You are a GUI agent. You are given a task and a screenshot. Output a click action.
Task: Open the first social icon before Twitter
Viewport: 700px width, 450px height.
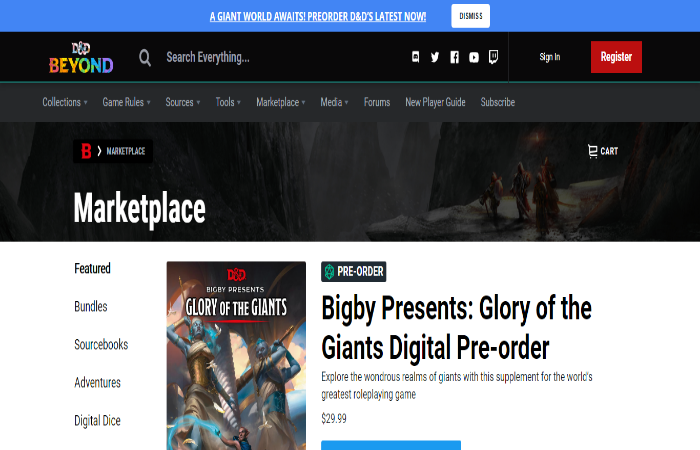pos(416,57)
